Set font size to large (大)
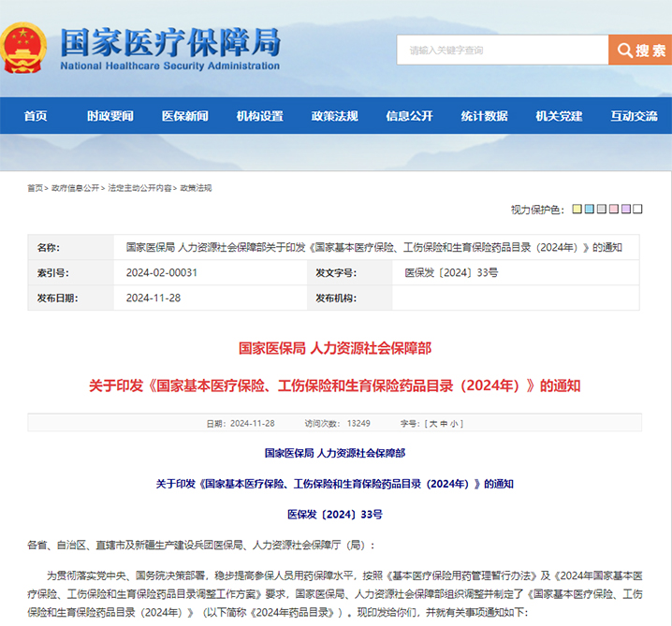 (432, 424)
